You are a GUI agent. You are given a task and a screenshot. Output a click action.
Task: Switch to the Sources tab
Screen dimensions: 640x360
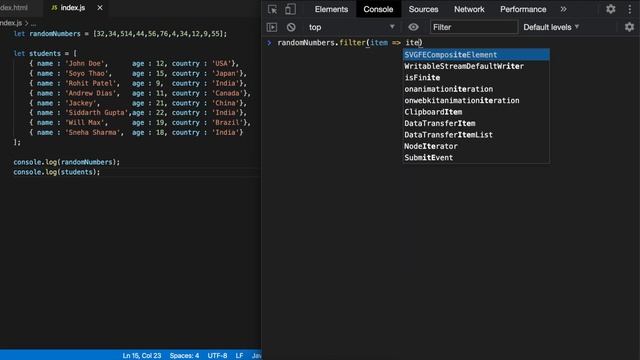coord(423,9)
